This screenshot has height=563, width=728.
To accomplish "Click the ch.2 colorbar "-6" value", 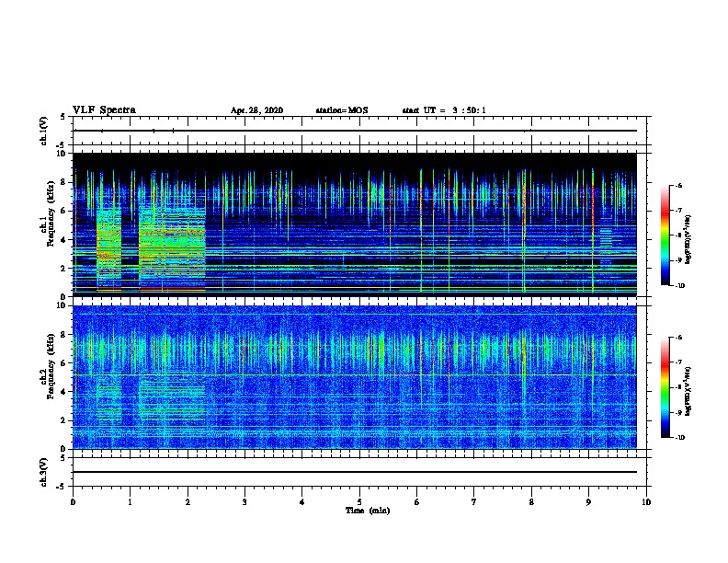I will [x=678, y=338].
